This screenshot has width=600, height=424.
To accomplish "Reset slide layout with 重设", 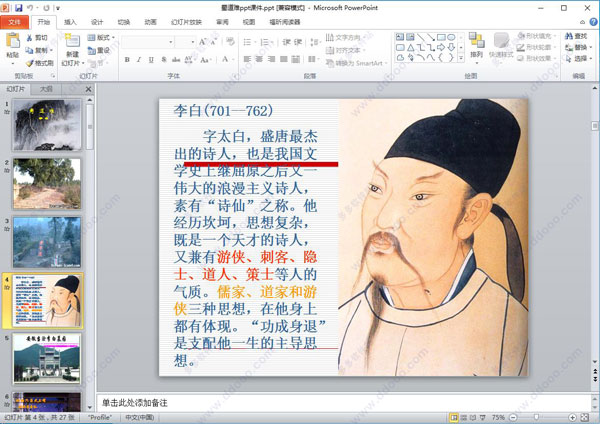I will point(99,50).
